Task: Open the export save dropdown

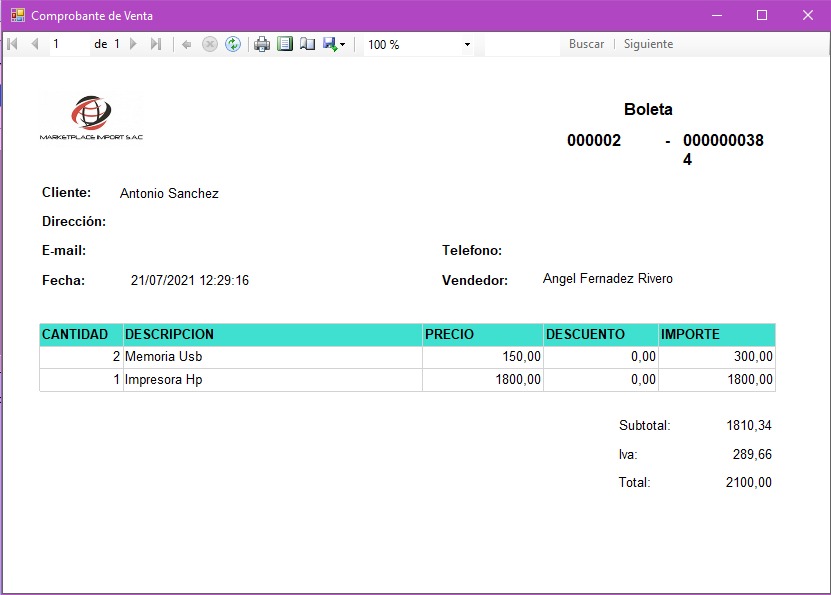Action: point(335,44)
